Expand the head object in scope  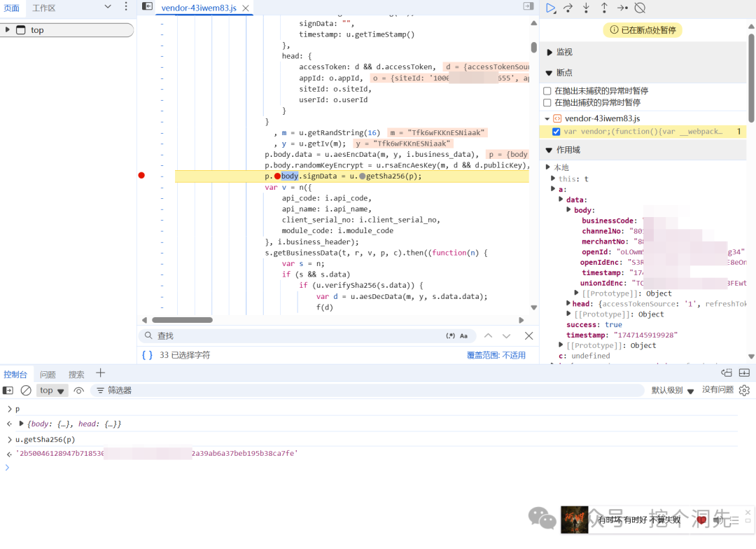pos(568,303)
